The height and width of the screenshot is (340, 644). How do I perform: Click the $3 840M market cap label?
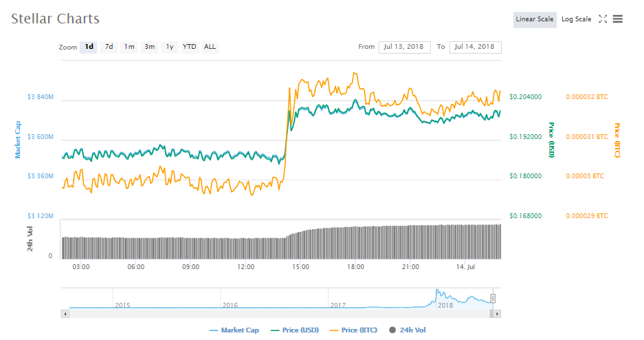41,97
